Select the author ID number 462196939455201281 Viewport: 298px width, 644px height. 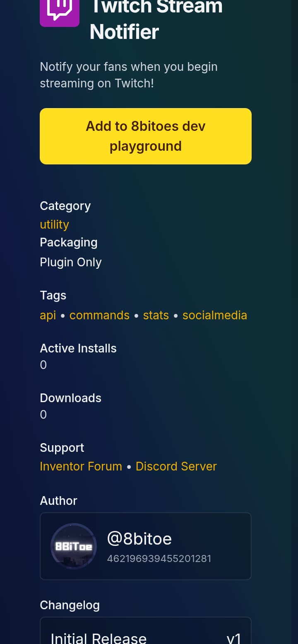click(159, 559)
